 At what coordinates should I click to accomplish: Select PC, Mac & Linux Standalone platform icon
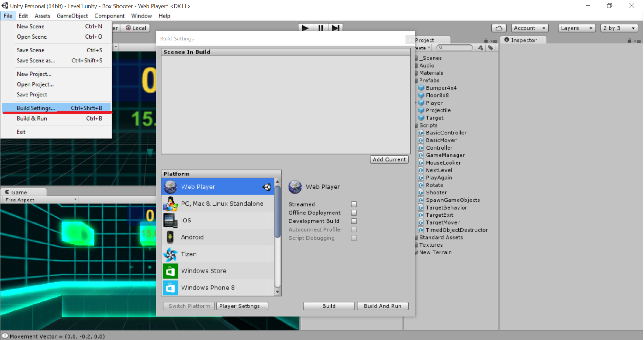[x=170, y=204]
